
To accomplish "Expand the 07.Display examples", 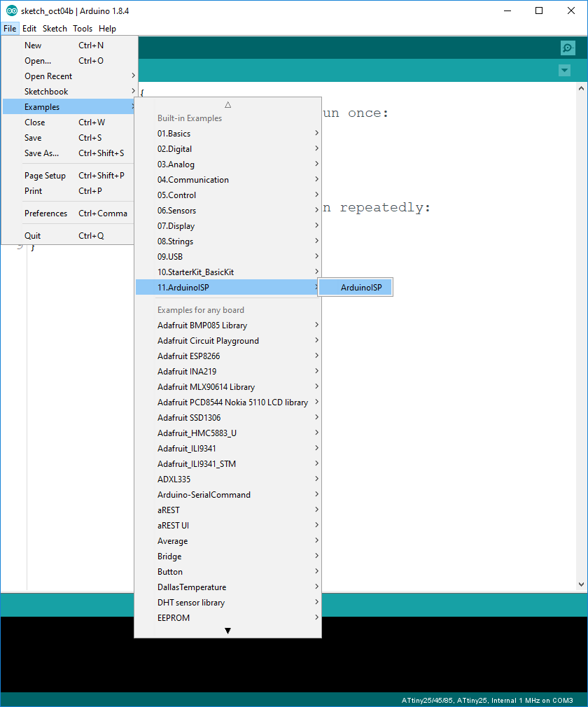I will pyautogui.click(x=228, y=226).
